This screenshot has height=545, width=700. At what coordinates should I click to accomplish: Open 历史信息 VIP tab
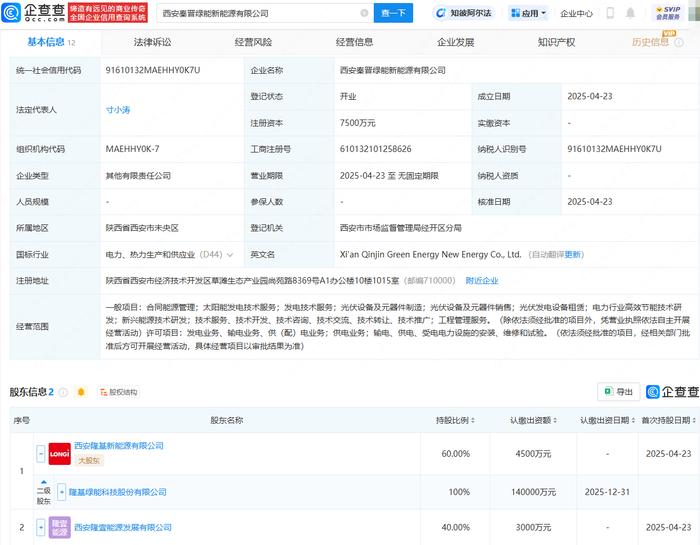click(650, 42)
